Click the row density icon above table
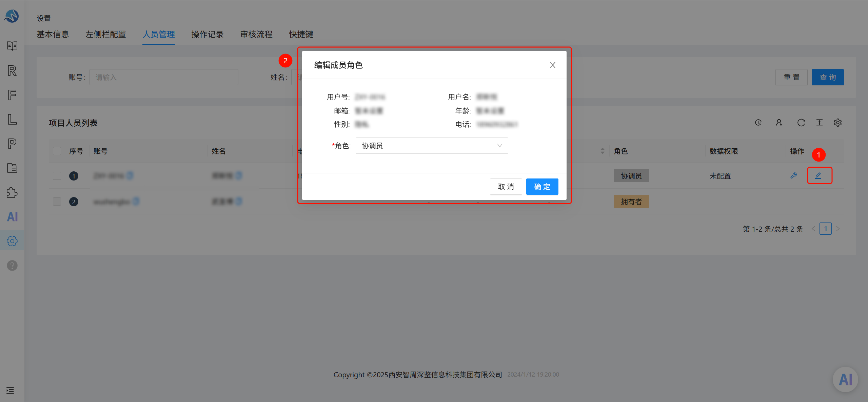The width and height of the screenshot is (868, 402). (820, 123)
